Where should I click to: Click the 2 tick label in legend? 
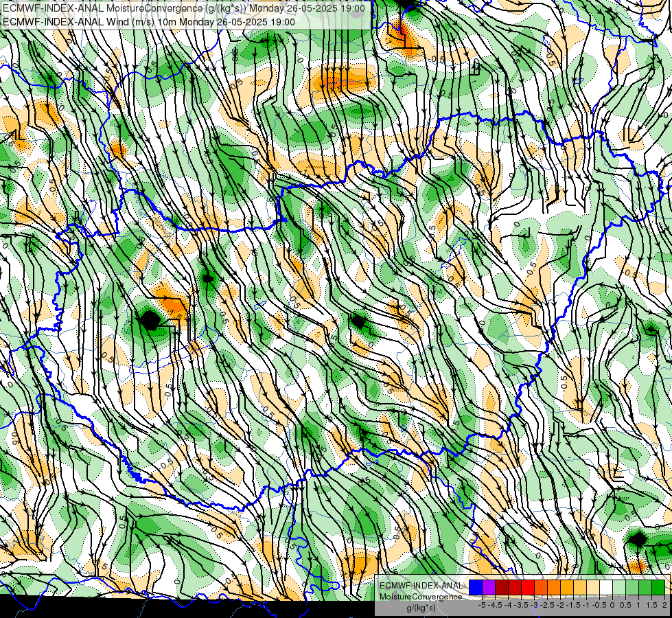[664, 605]
